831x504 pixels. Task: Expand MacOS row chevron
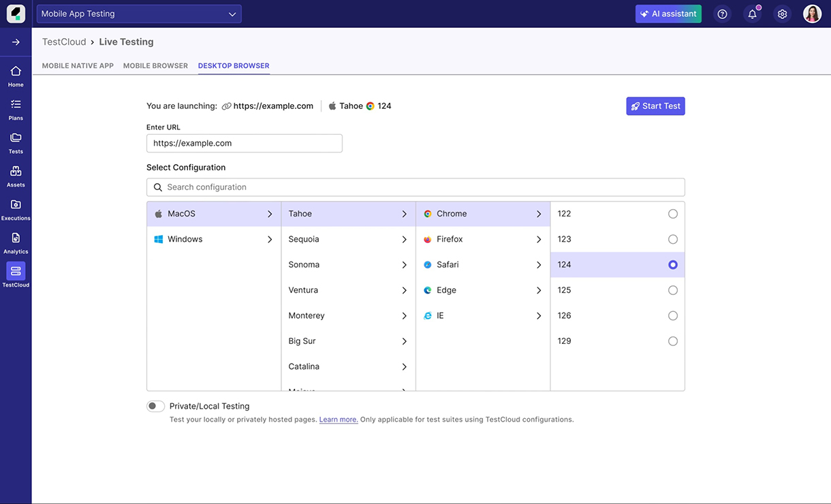click(270, 214)
